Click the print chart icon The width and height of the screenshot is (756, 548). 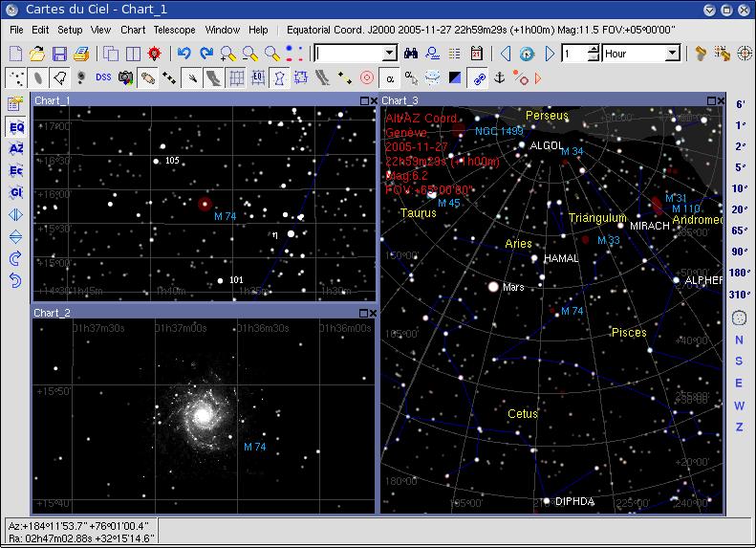[81, 54]
